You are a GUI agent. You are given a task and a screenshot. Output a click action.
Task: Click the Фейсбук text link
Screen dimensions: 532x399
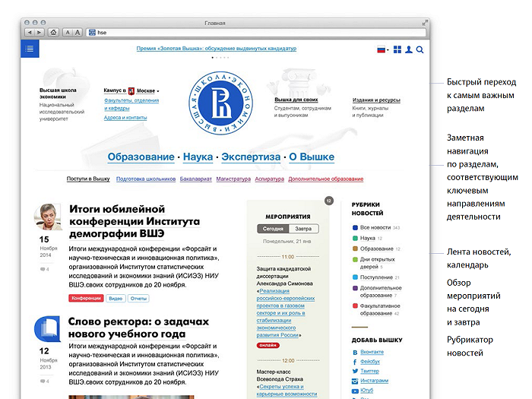coord(370,362)
